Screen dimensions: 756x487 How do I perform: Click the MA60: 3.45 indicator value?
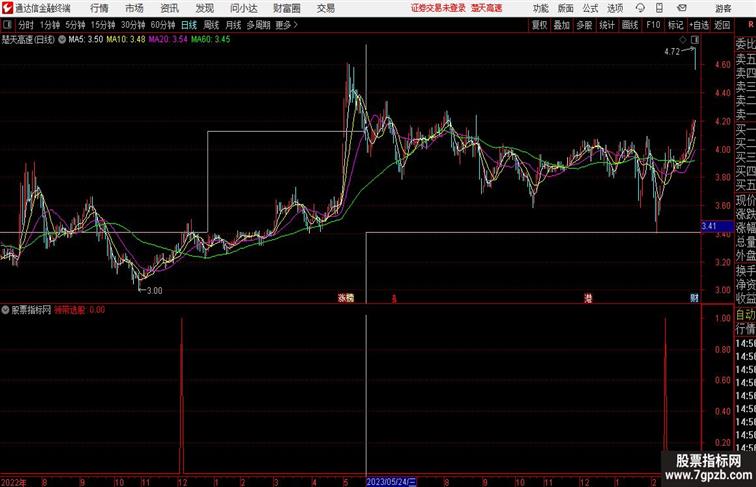click(x=211, y=40)
